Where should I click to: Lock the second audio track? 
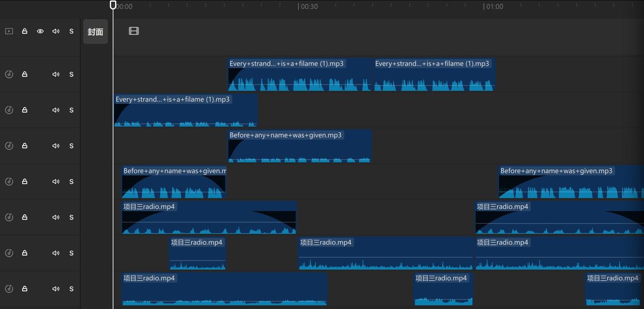[x=25, y=110]
